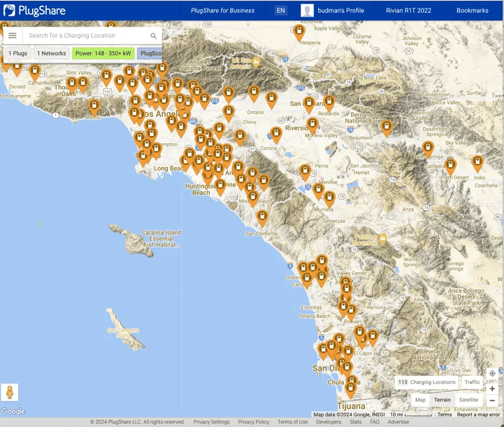504x427 pixels.
Task: Open PlugShare for Business
Action: tap(222, 10)
